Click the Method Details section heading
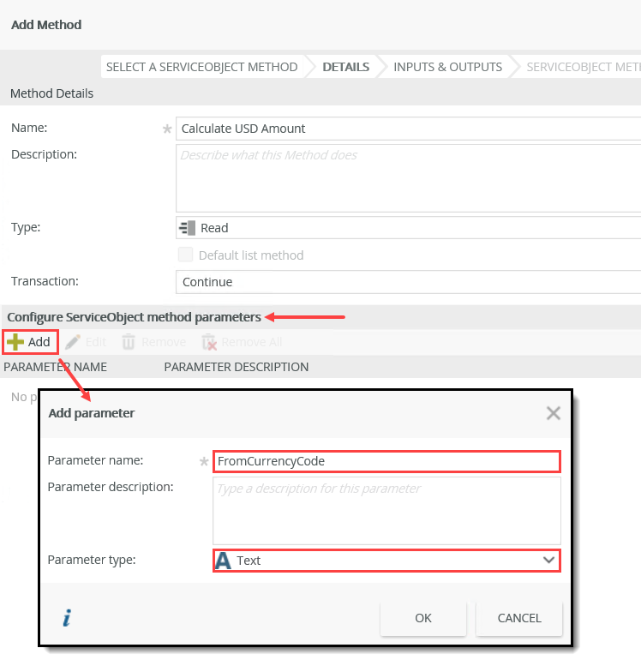This screenshot has height=672, width=641. (x=51, y=93)
